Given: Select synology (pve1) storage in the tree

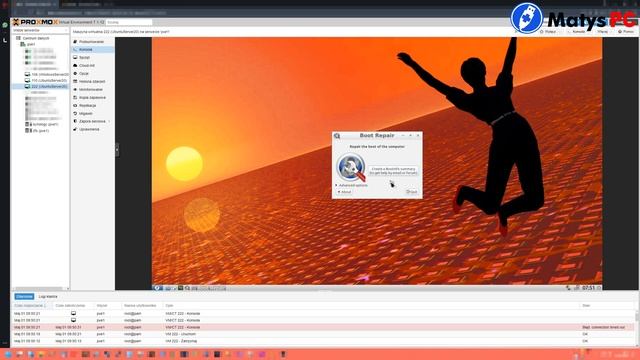Looking at the screenshot, I should click(x=42, y=124).
